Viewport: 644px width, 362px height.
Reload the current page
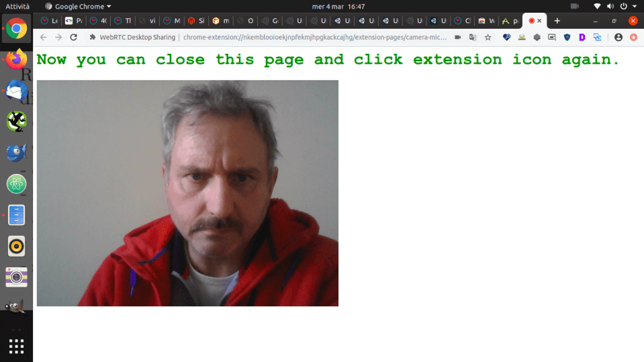pyautogui.click(x=73, y=38)
